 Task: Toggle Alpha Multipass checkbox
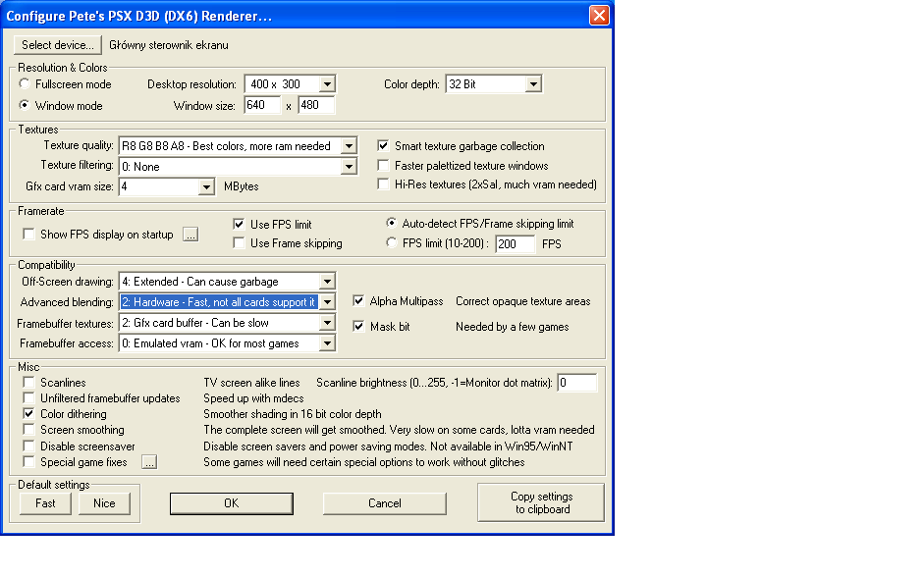pyautogui.click(x=358, y=300)
